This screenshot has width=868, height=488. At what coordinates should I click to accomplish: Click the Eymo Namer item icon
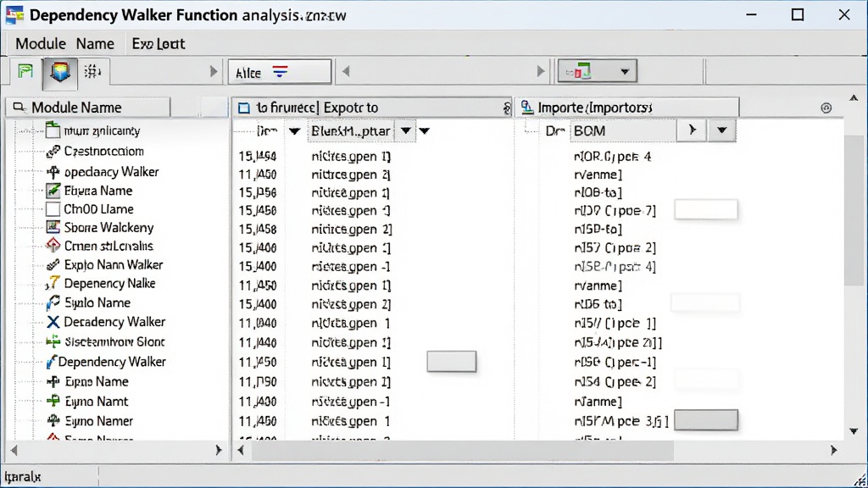tap(53, 421)
